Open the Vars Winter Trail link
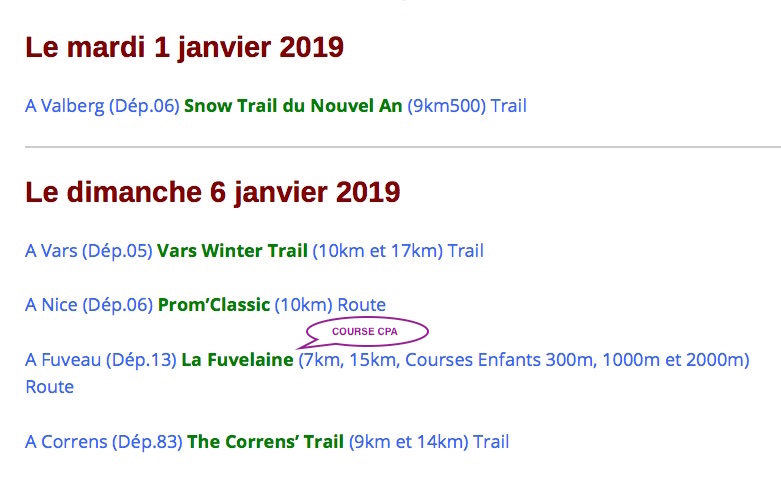This screenshot has height=481, width=781. pos(232,250)
